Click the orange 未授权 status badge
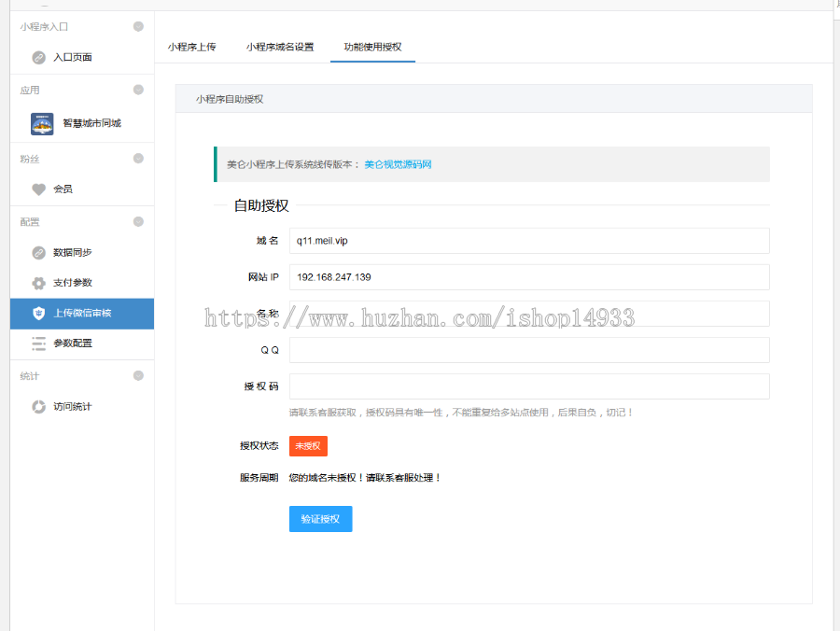Image resolution: width=840 pixels, height=631 pixels. pos(308,446)
